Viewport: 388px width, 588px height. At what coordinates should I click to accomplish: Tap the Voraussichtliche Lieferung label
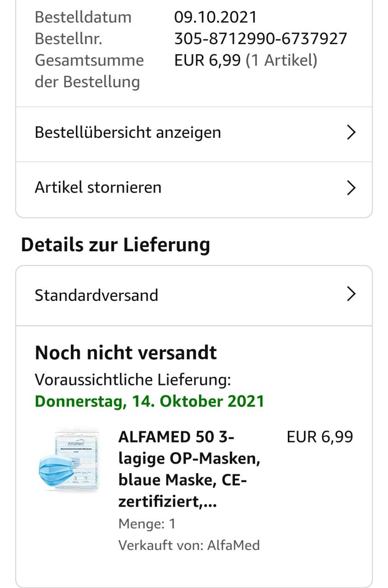click(132, 380)
